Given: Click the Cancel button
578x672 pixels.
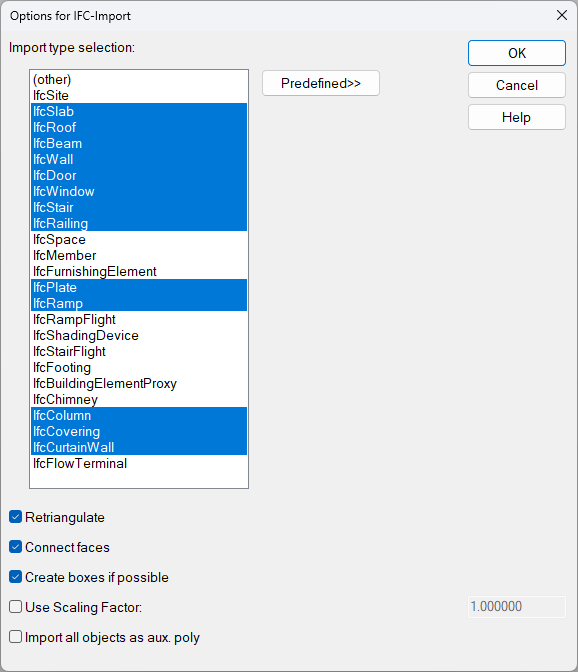Looking at the screenshot, I should (517, 85).
